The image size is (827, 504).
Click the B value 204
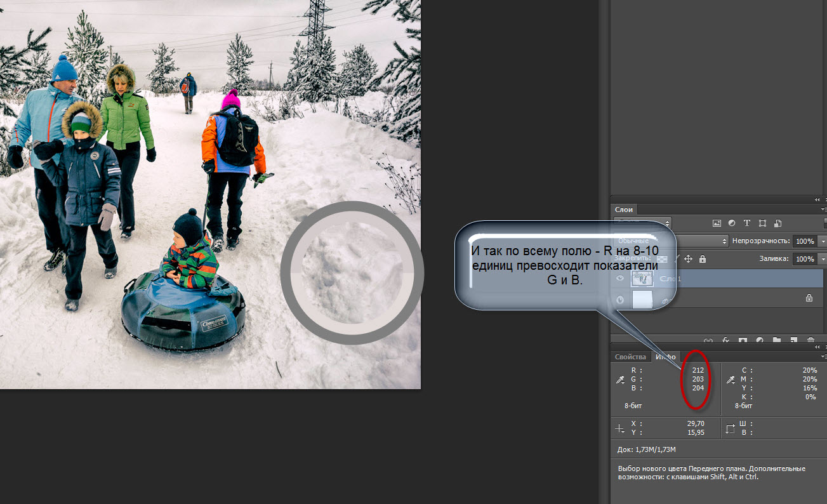pos(698,388)
